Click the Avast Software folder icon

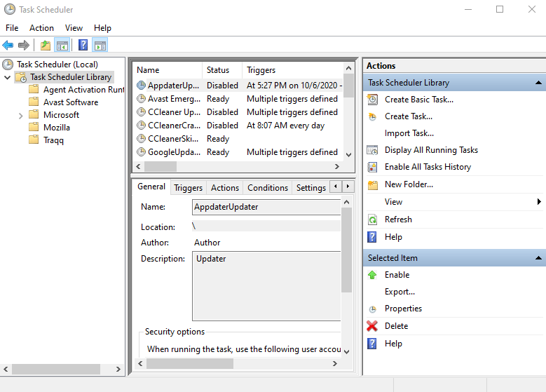click(34, 102)
